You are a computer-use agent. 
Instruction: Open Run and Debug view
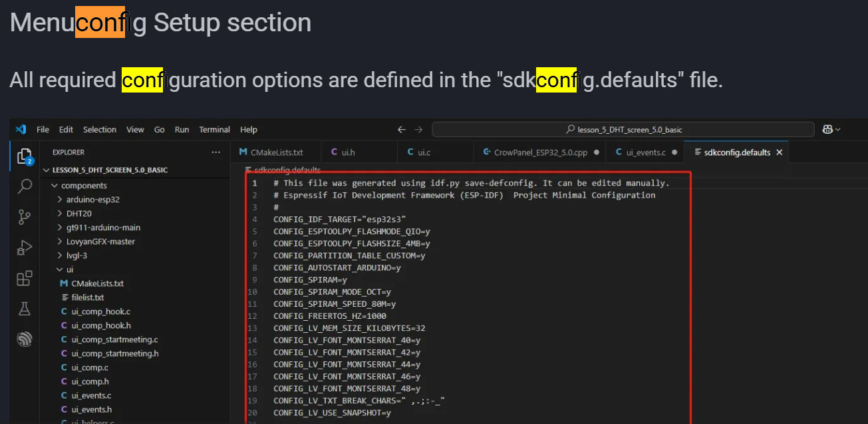tap(25, 248)
